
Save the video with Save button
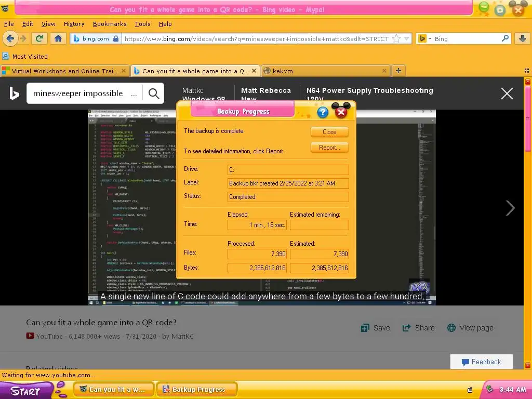pyautogui.click(x=375, y=328)
